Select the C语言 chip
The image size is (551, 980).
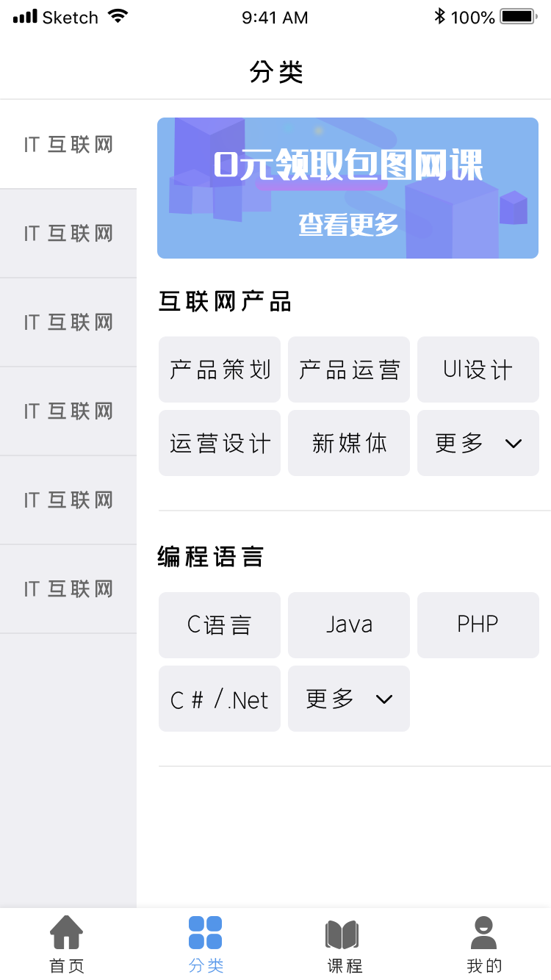tap(220, 625)
